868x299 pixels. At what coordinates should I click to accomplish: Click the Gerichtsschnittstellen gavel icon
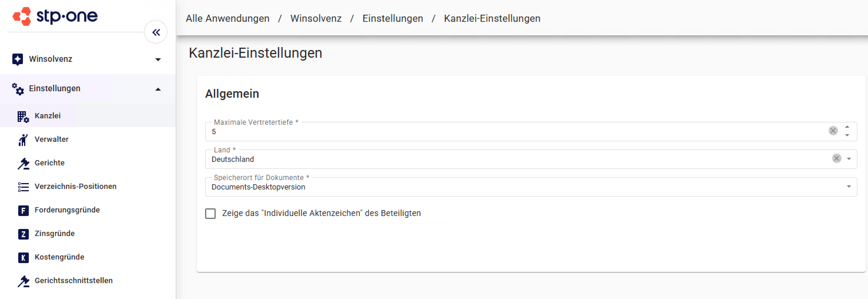(23, 281)
